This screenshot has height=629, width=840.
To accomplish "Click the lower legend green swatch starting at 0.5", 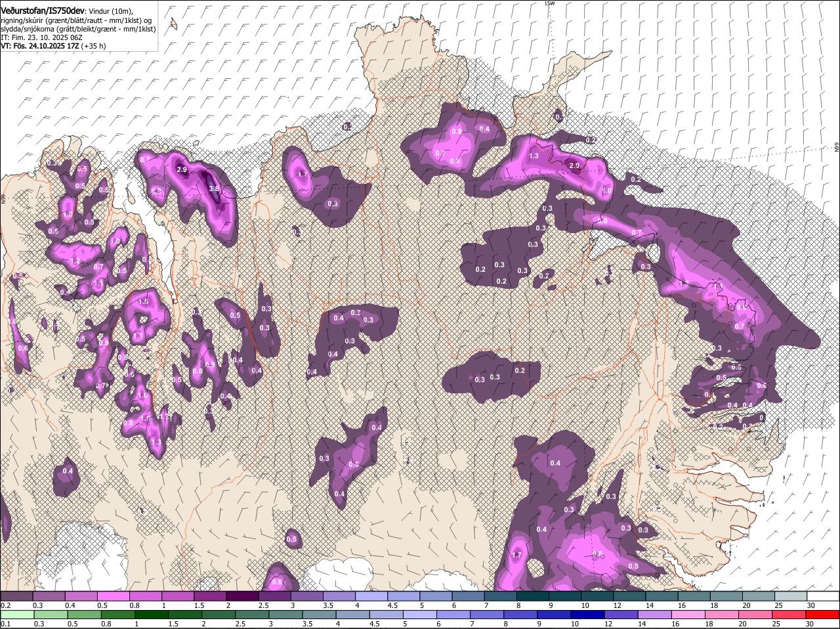I will click(x=84, y=615).
